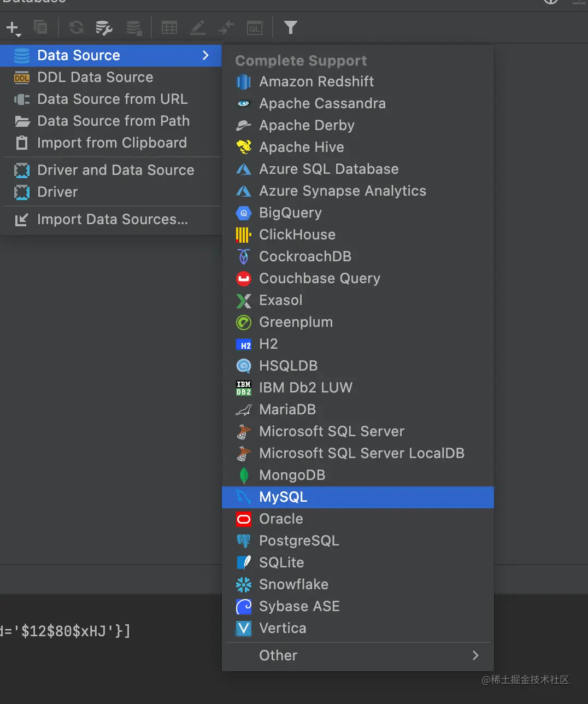Open Data Source Properties toolbar icon
This screenshot has width=588, height=704.
pos(104,27)
